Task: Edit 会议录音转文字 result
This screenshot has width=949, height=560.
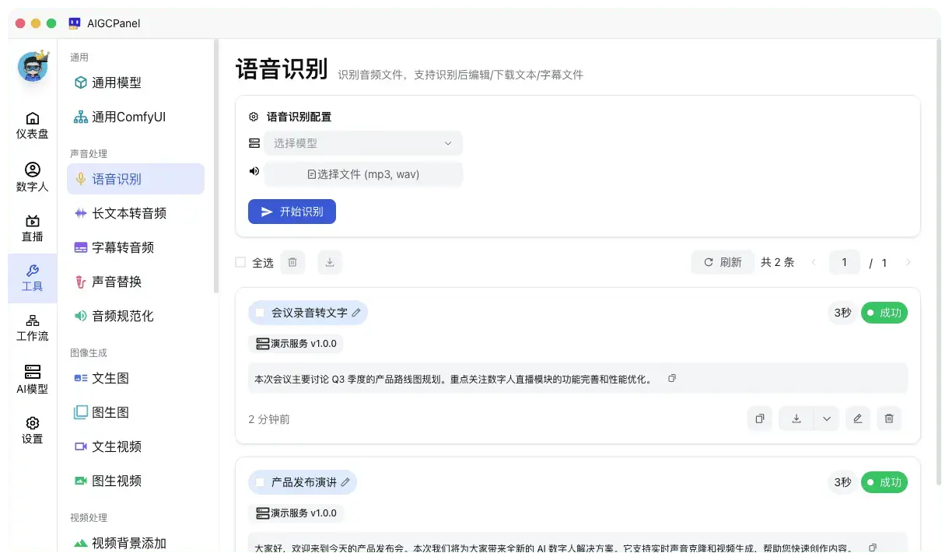Action: [858, 418]
